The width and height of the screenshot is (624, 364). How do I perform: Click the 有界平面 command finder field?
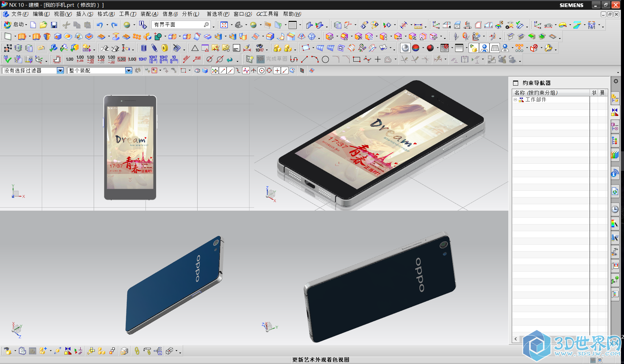tap(181, 25)
